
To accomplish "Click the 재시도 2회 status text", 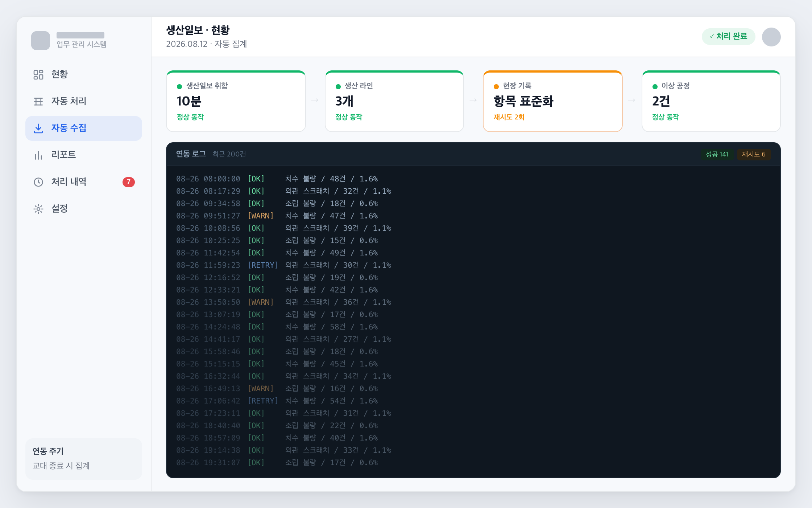I will (509, 117).
